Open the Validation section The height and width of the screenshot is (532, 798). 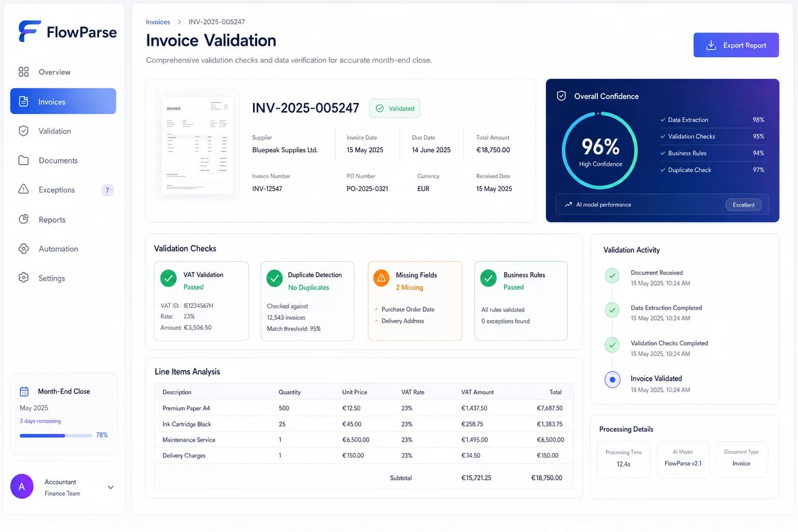[63, 131]
